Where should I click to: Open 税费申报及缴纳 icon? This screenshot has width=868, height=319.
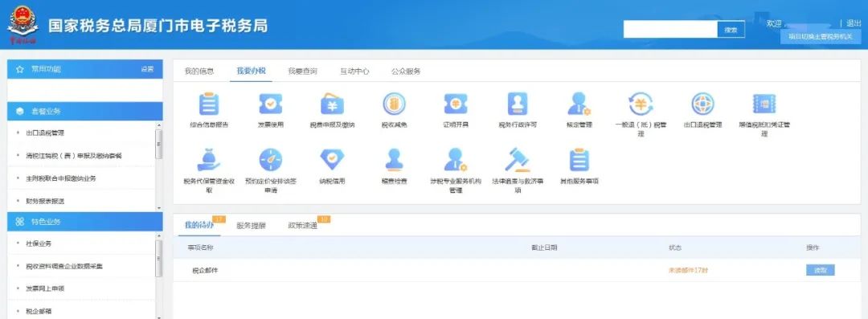(x=332, y=104)
